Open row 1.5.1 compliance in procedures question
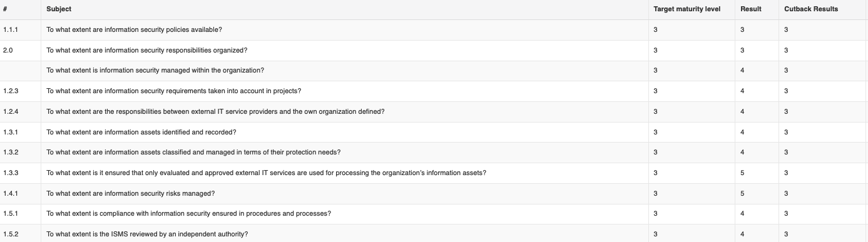Viewport: 868px width, 242px height. pos(189,214)
